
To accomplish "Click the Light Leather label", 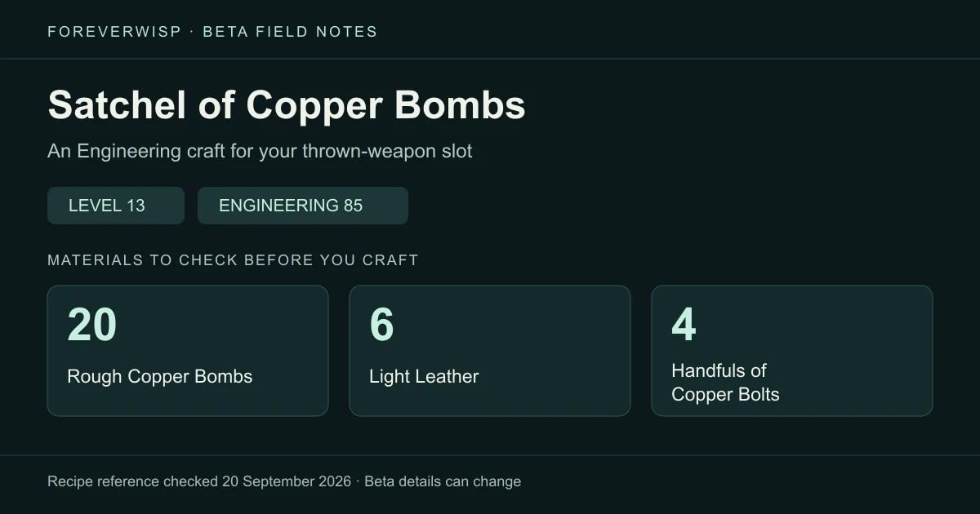I will 424,376.
